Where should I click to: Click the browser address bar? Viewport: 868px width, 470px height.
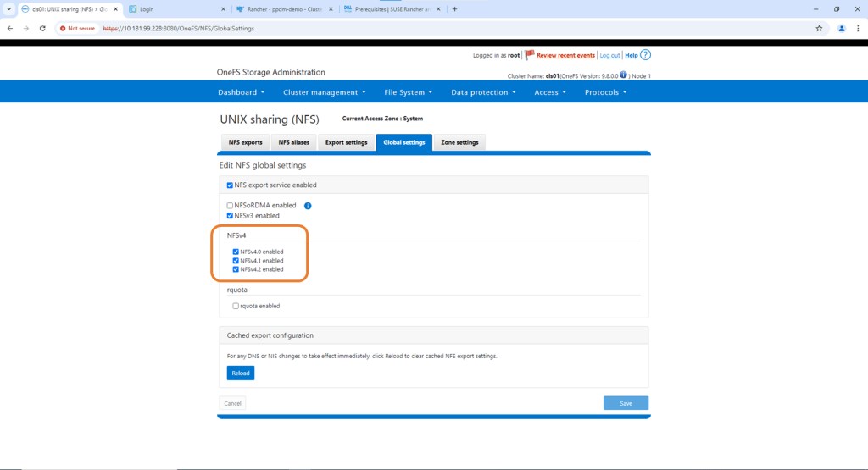[x=424, y=28]
